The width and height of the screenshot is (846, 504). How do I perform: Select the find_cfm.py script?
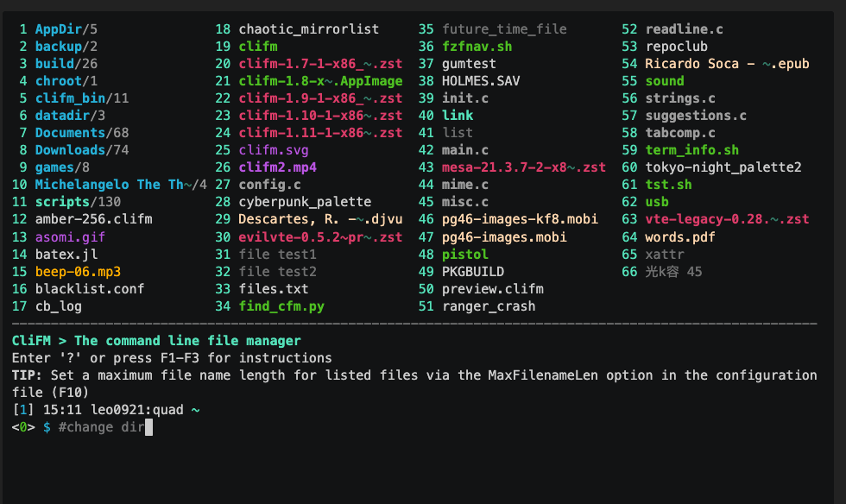[x=281, y=306]
